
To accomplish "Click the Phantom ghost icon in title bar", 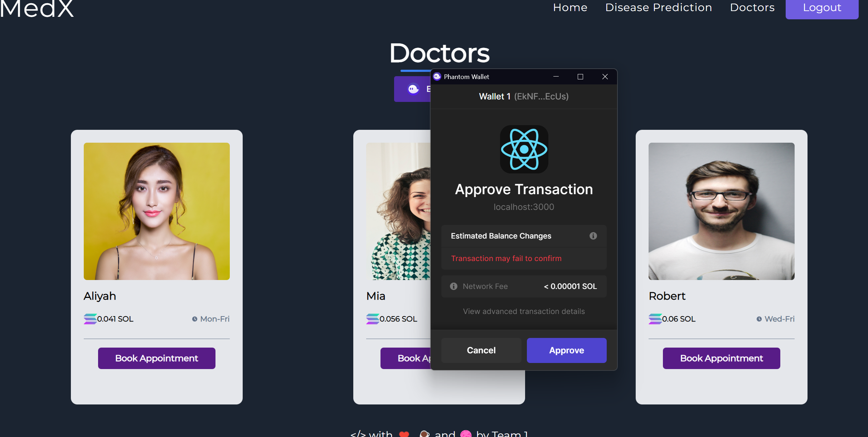I will [x=437, y=77].
